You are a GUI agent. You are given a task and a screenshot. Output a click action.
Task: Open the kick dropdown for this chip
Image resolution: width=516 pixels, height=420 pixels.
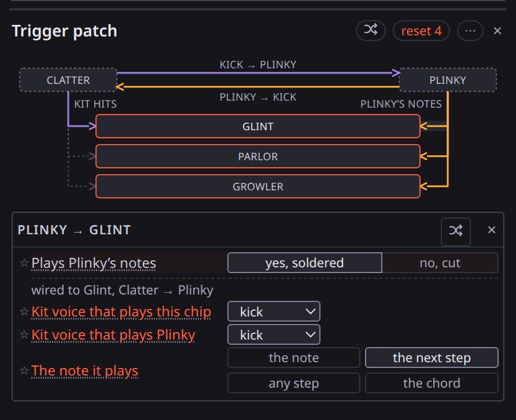coord(274,311)
